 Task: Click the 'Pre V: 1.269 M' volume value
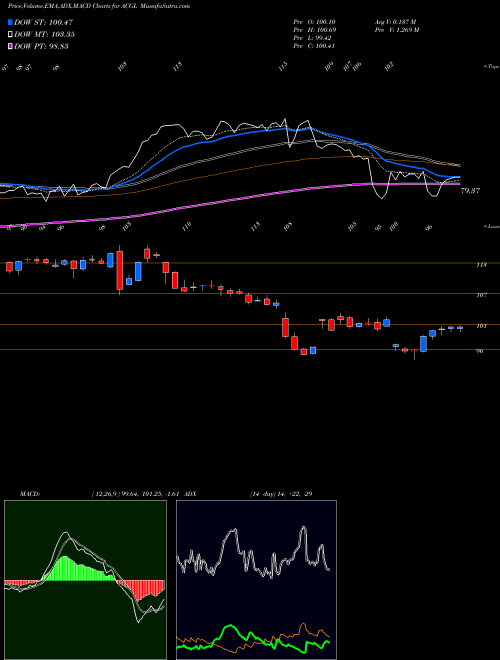(x=396, y=30)
